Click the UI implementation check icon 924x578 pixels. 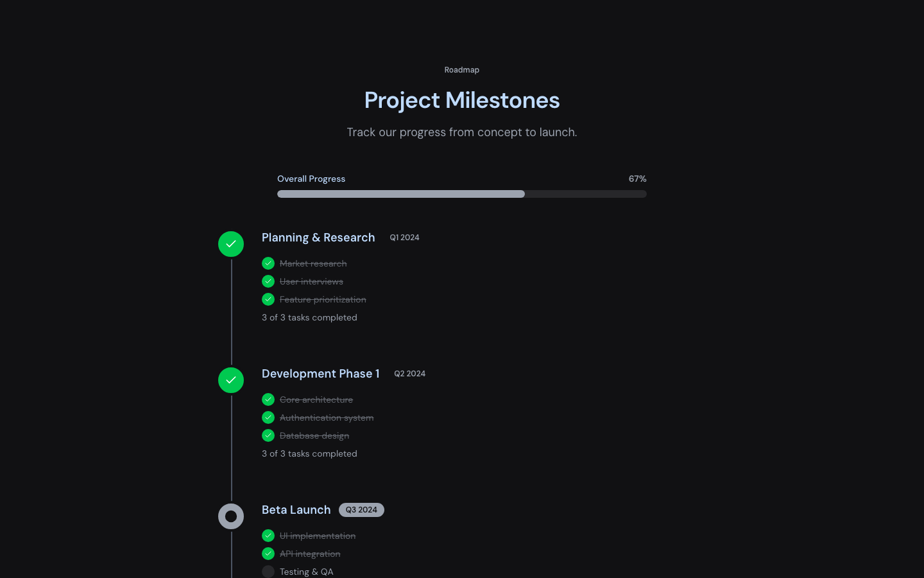[x=268, y=536]
